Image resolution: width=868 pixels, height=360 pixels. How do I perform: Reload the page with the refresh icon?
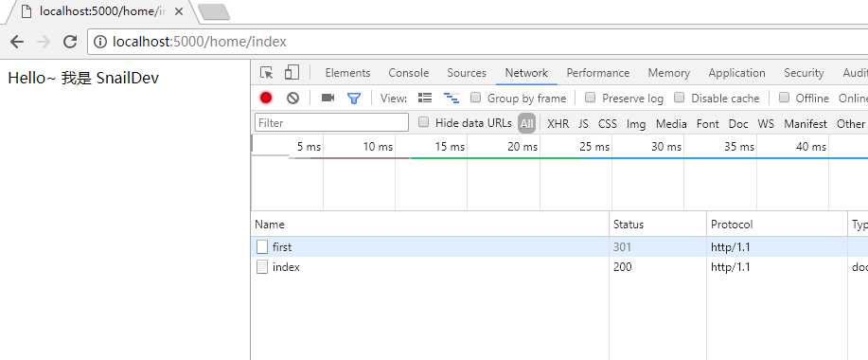tap(70, 42)
